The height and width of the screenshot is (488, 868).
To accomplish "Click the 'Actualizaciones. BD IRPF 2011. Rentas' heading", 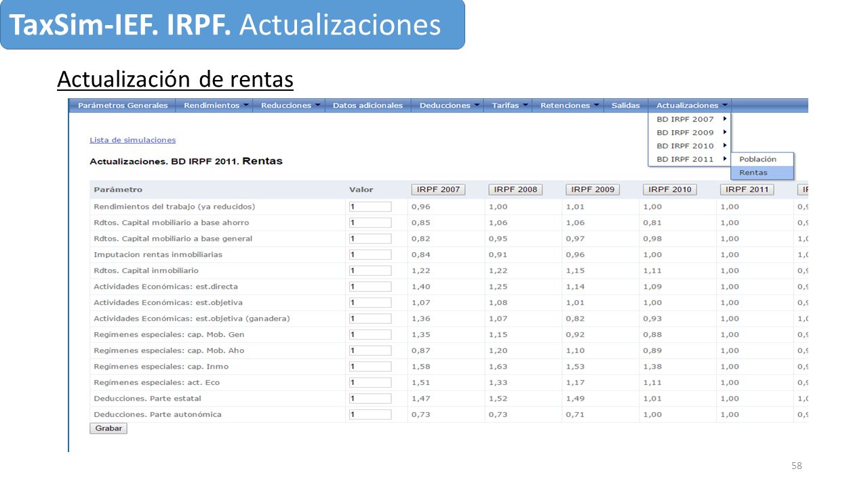I will coord(186,161).
